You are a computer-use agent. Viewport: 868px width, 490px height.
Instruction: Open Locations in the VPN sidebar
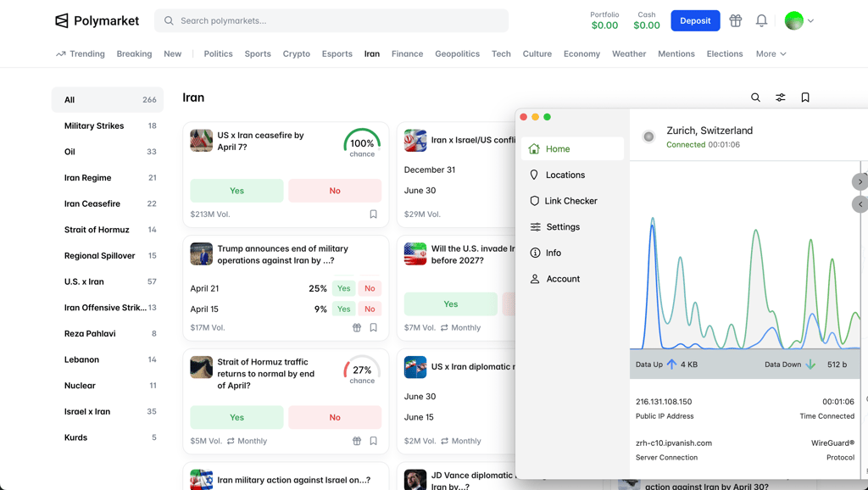click(x=572, y=175)
